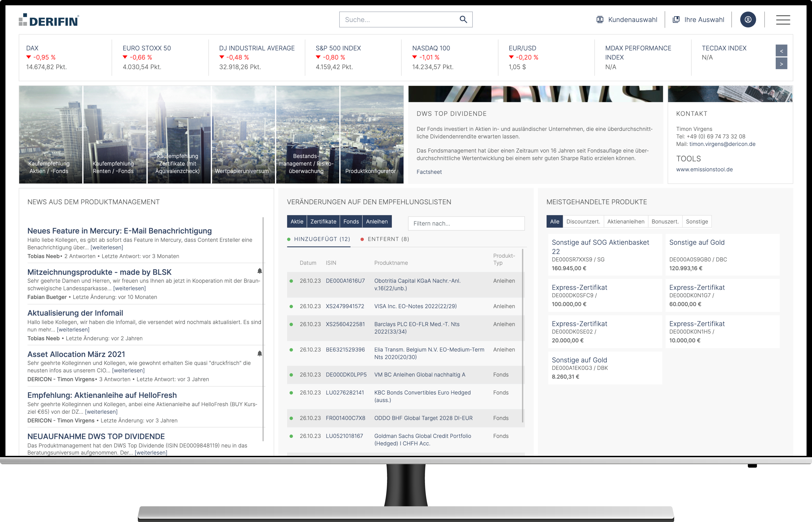Click the search magnifier icon
Viewport: 812px width, 522px height.
[463, 19]
